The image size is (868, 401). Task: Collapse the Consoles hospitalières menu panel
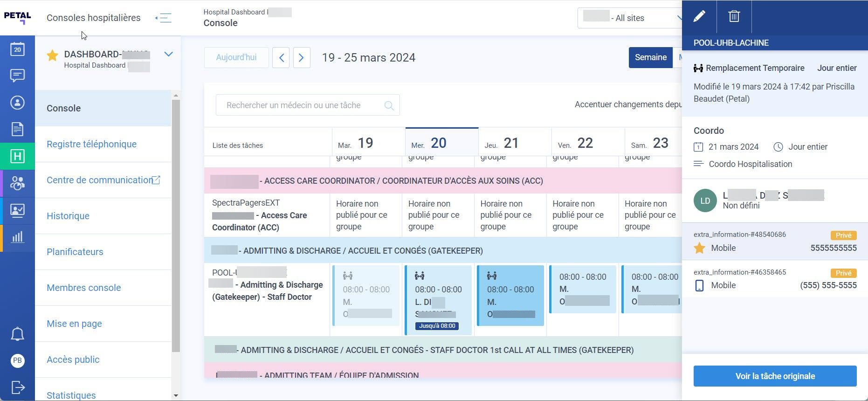click(x=163, y=18)
